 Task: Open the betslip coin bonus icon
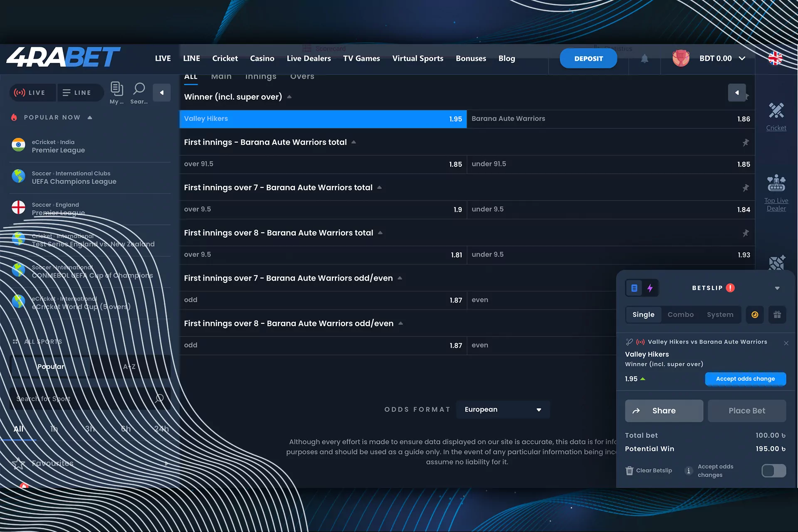(755, 315)
